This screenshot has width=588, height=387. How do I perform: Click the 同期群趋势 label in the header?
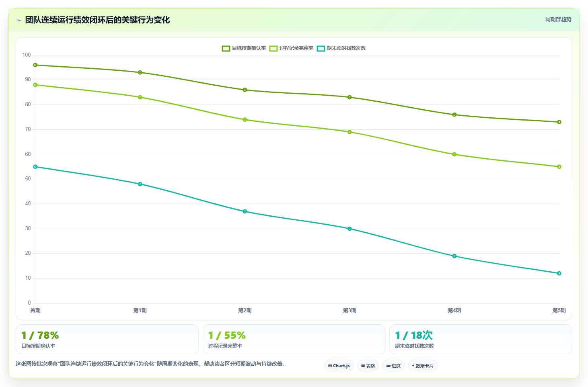pos(558,19)
